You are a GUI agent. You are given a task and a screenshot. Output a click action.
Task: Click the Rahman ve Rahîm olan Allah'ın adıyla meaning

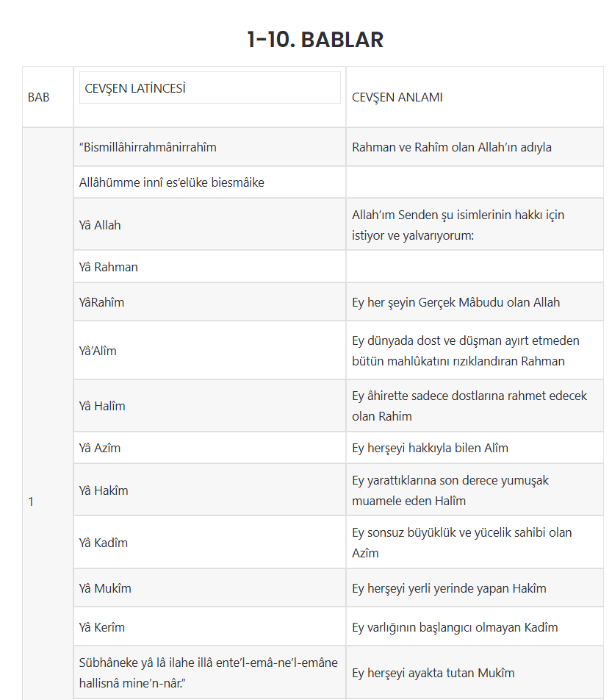point(452,147)
